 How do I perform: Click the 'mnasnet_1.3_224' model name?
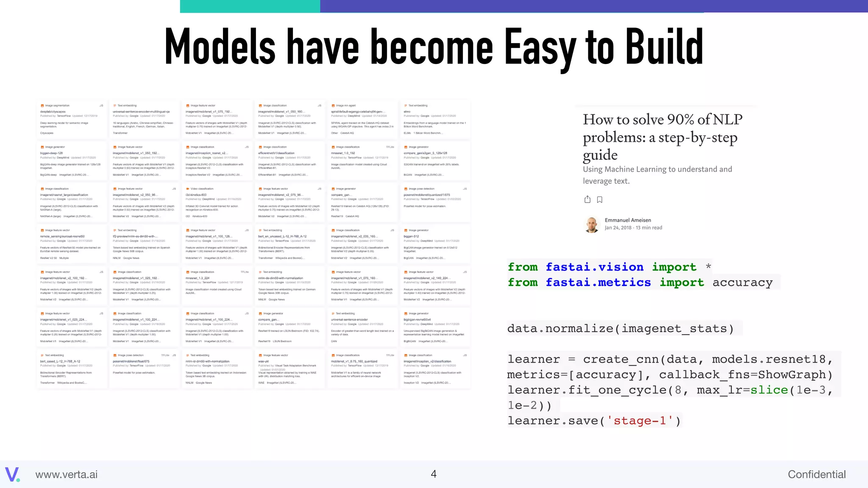pos(198,278)
